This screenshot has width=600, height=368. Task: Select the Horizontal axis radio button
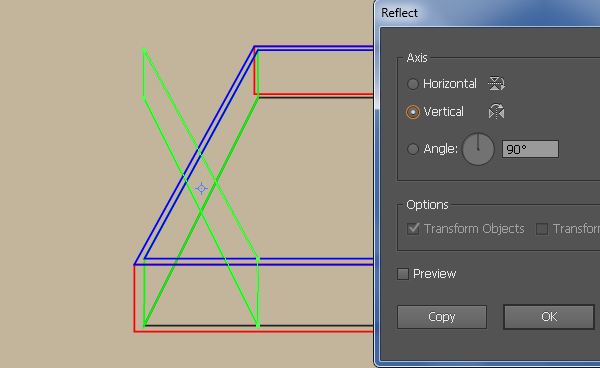point(412,84)
